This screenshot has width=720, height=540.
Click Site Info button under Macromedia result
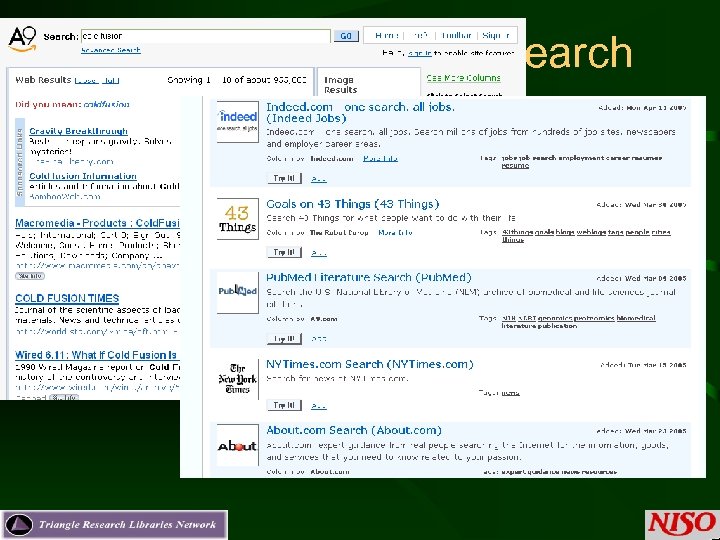30,276
